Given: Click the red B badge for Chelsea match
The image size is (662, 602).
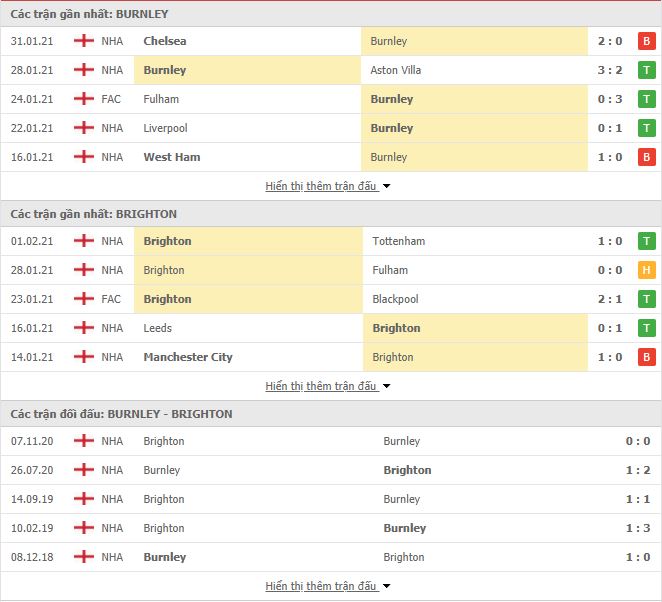Looking at the screenshot, I should 646,41.
